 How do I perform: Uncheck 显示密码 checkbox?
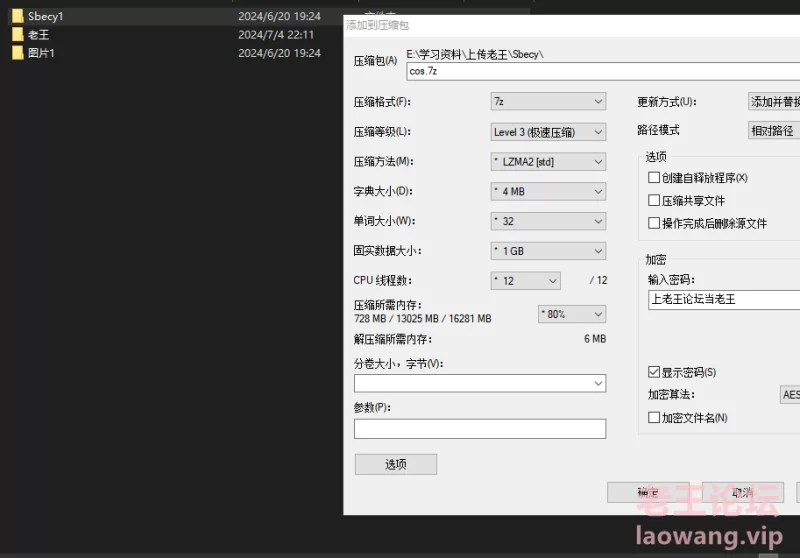(654, 372)
